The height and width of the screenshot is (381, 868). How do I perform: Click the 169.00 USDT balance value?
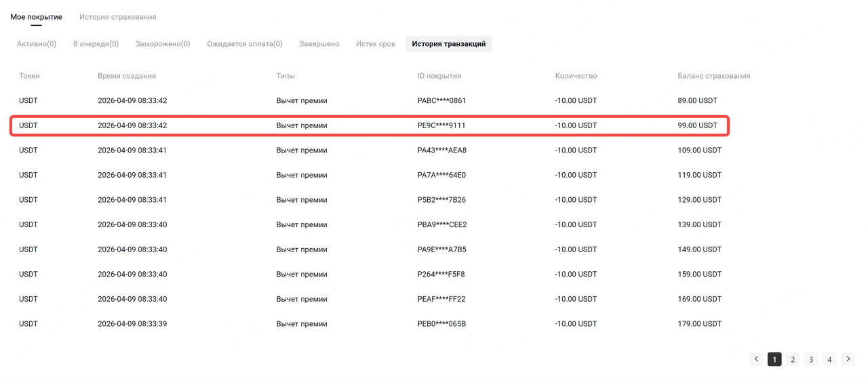coord(700,299)
